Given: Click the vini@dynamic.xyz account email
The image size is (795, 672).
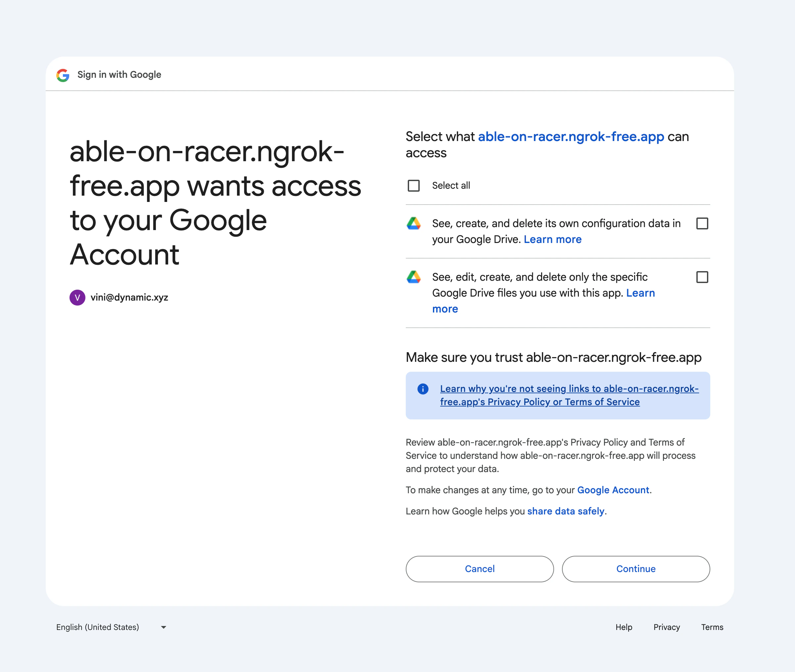Looking at the screenshot, I should (129, 297).
